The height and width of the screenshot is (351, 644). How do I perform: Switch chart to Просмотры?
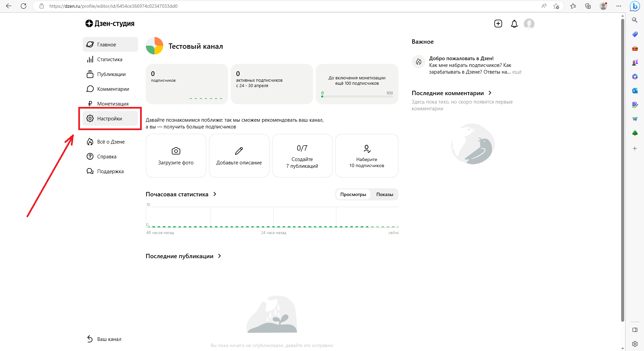[x=353, y=194]
